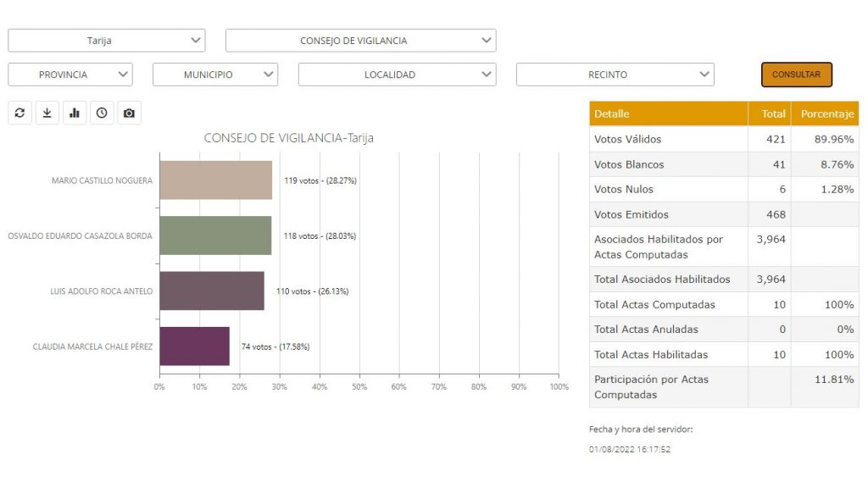The image size is (868, 493).
Task: Click the refresh icon above the chart
Action: click(x=19, y=113)
